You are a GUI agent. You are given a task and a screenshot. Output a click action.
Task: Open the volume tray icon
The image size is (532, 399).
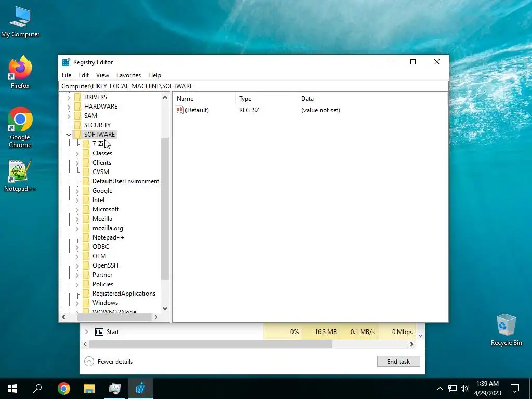click(464, 389)
